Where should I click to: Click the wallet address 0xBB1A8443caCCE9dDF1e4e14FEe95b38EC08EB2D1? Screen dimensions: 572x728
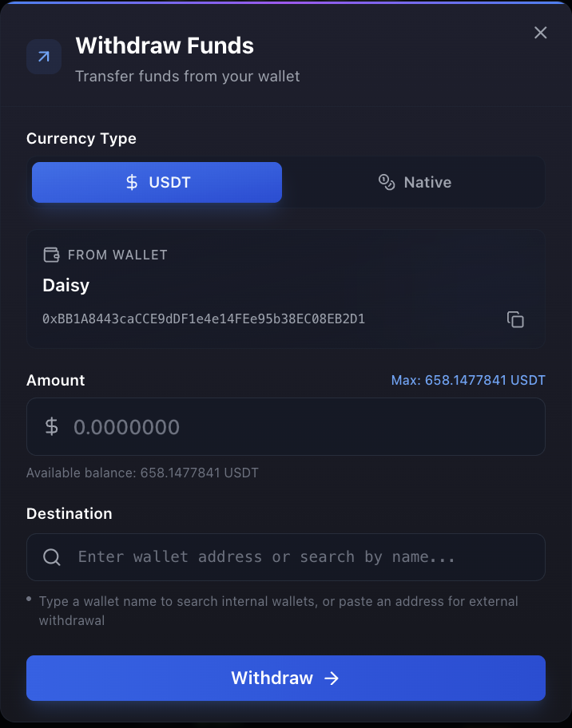[x=204, y=318]
